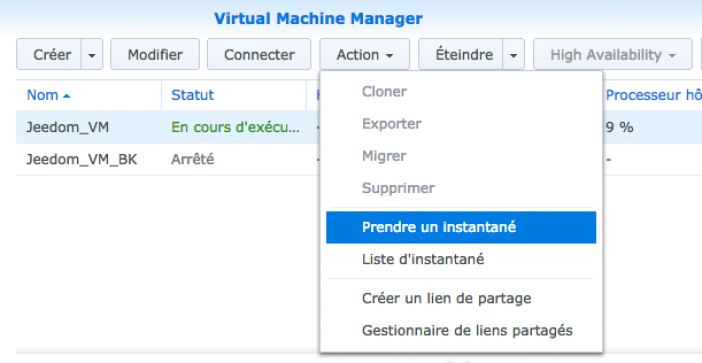Open the High Availability dropdown
Viewport: 702px width, 363px height.
click(612, 55)
